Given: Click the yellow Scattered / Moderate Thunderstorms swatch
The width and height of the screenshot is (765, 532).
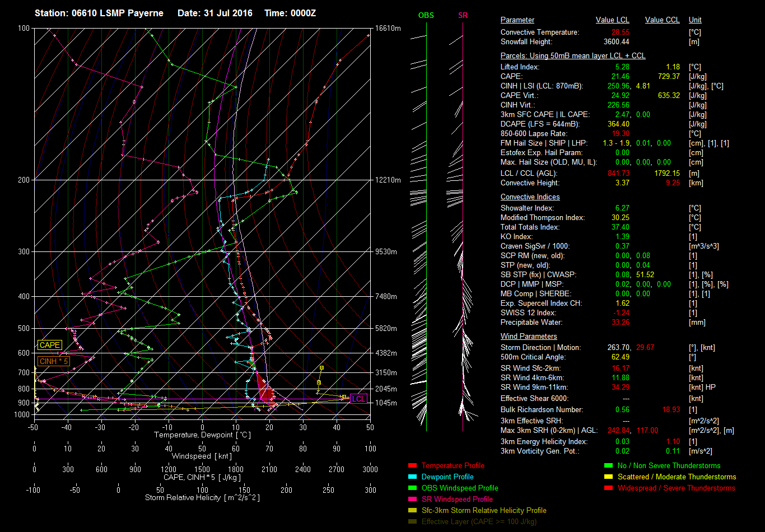Looking at the screenshot, I should [x=609, y=477].
